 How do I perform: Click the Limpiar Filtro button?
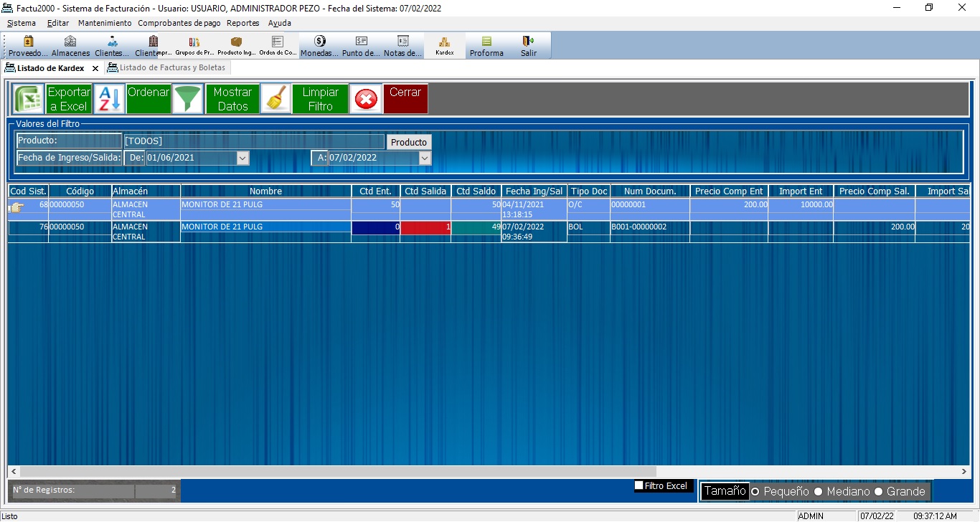pos(320,99)
